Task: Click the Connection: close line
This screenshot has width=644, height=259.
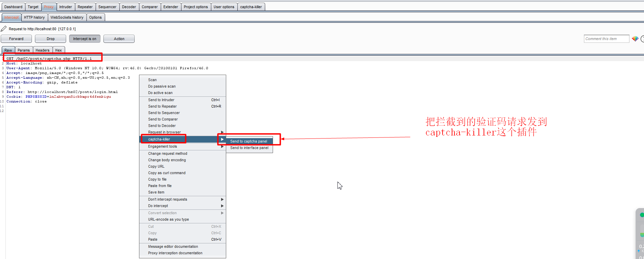Action: [26, 101]
